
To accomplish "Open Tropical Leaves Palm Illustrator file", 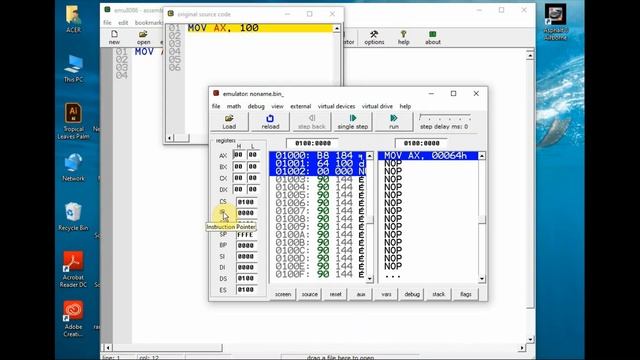I will (73, 121).
